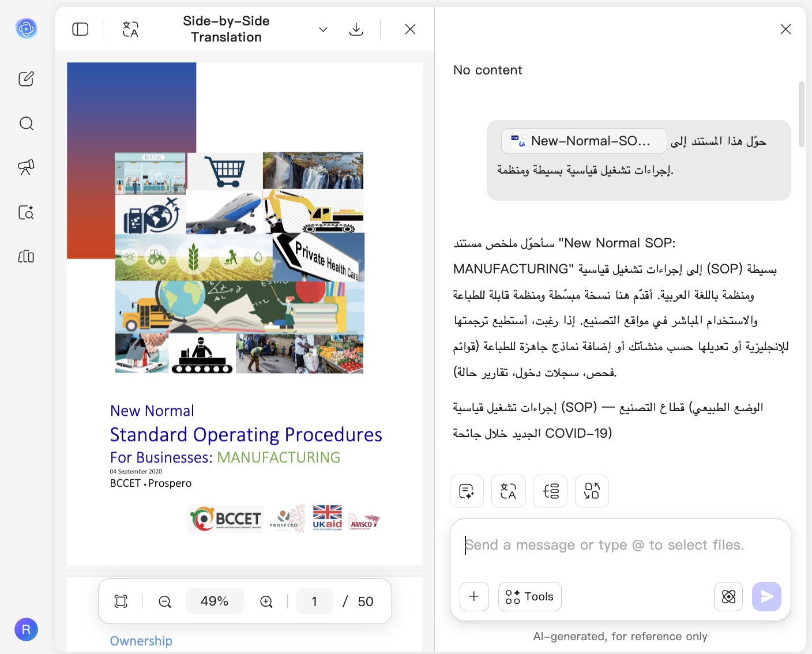Viewport: 812px width, 654px height.
Task: Click the 49% zoom level field
Action: pyautogui.click(x=215, y=602)
